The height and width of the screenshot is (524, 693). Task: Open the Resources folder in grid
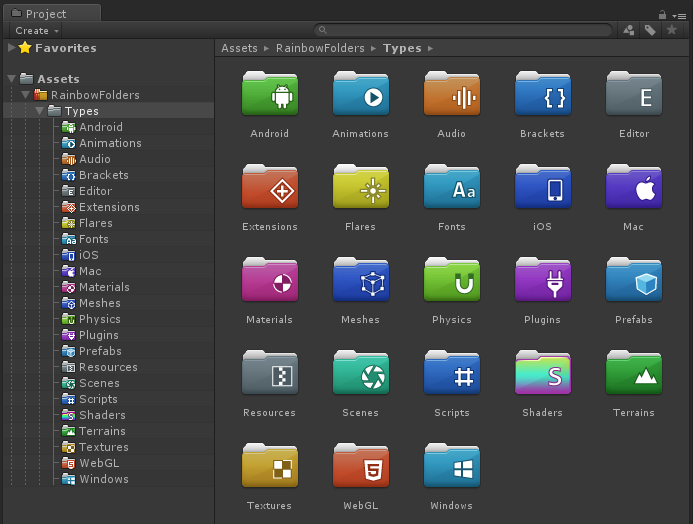(270, 373)
